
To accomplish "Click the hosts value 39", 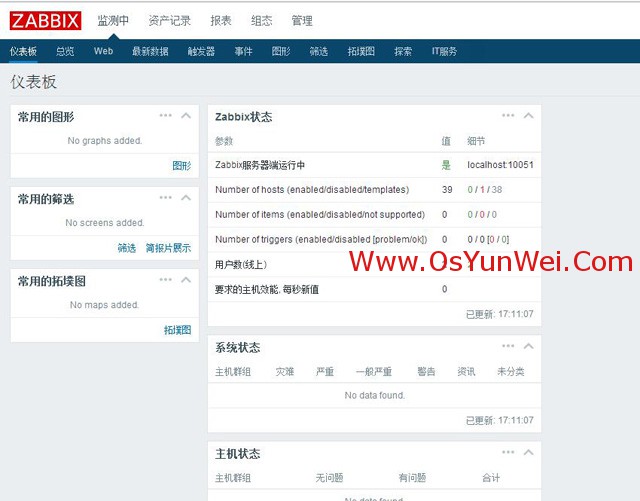I will tap(447, 190).
